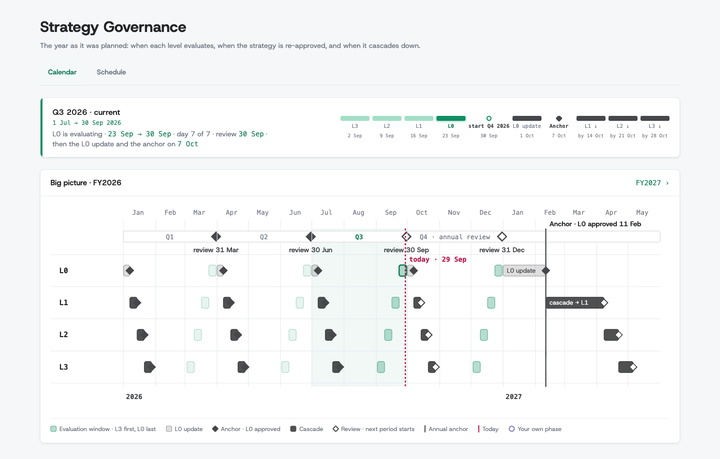This screenshot has height=459, width=720.
Task: Click the start Q4 2026 circle marker
Action: (x=489, y=118)
